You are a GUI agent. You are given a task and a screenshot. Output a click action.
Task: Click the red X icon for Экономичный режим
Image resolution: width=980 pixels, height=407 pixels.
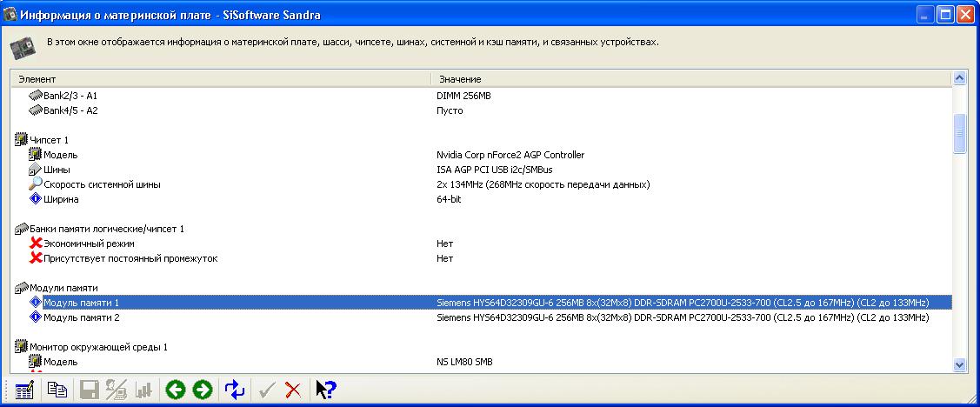[x=36, y=244]
